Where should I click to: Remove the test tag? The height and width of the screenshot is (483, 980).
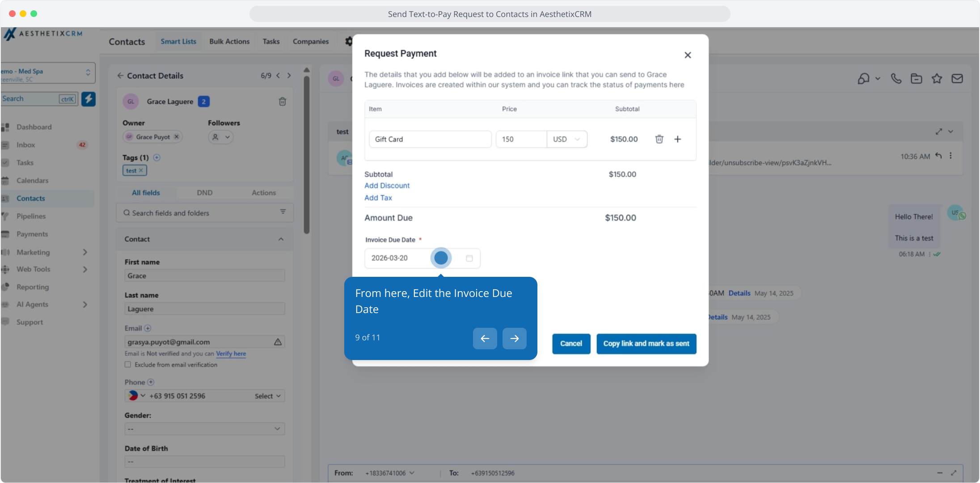coord(141,170)
